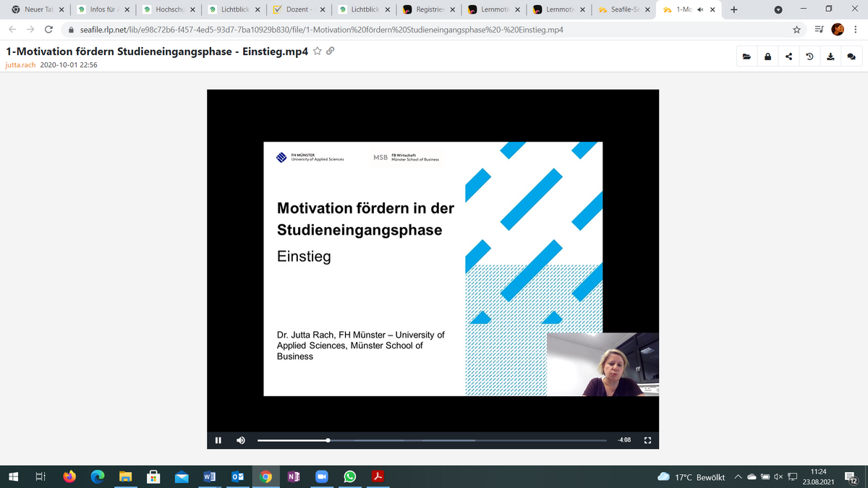Open OneNote from taskbar
Viewport: 868px width, 488px height.
click(294, 477)
